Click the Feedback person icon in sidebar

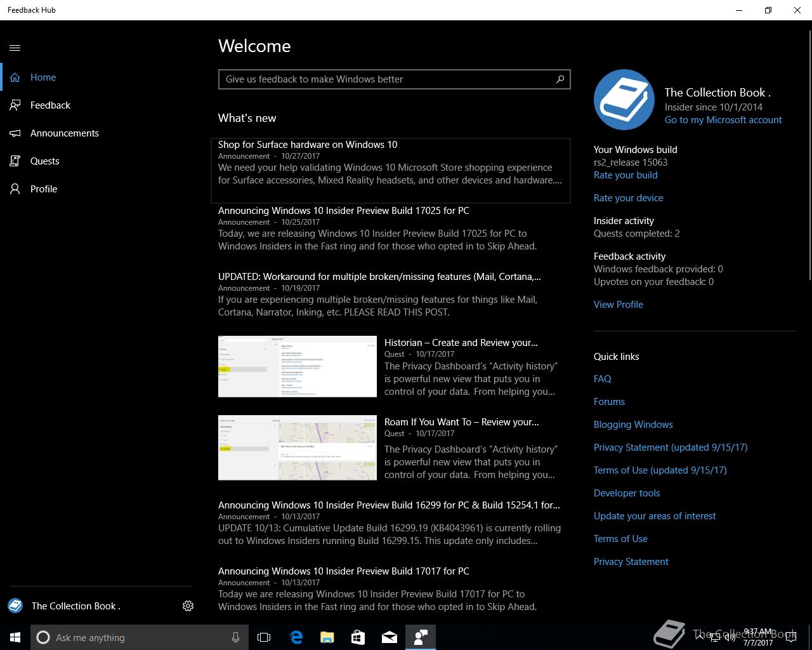coord(15,105)
